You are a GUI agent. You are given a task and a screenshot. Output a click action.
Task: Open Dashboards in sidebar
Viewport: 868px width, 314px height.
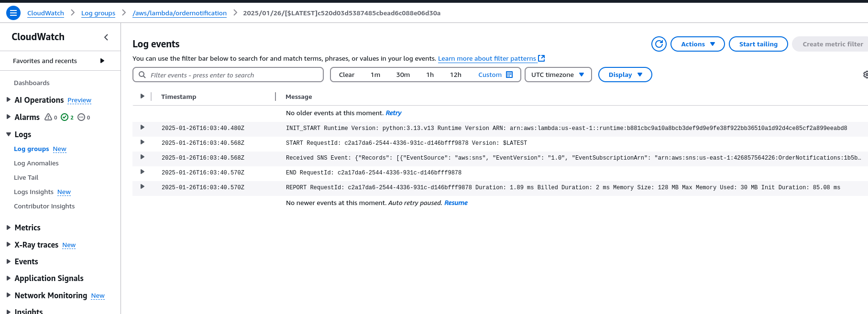click(32, 83)
